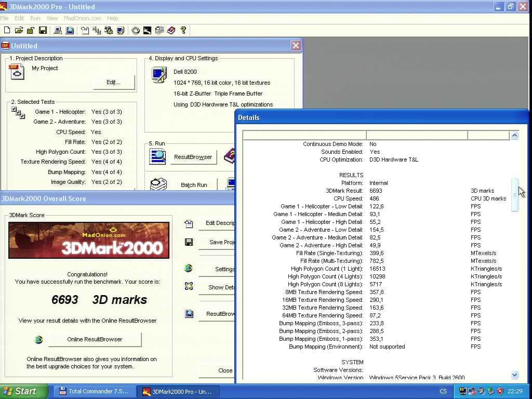Screen dimensions: 532x399
Task: Click the Batch Run stacked disks icon
Action: (x=158, y=184)
